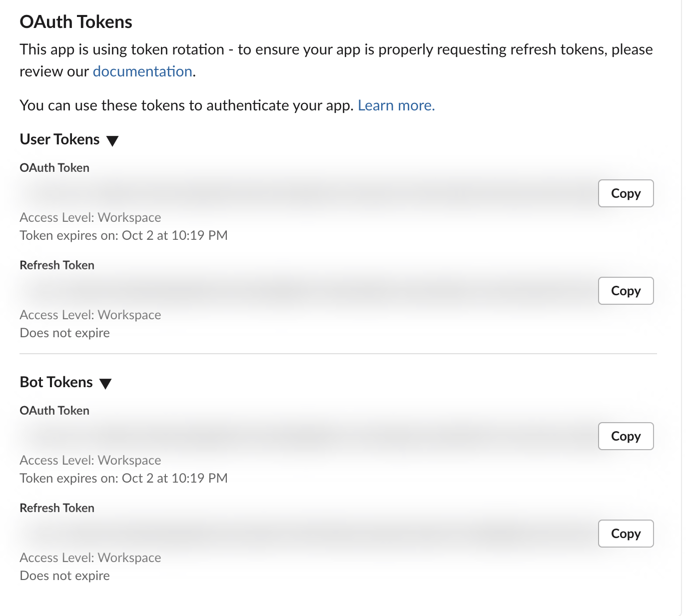This screenshot has height=616, width=686.
Task: Click 'Access Level: Workspace' under User Refresh Token
Action: [90, 315]
